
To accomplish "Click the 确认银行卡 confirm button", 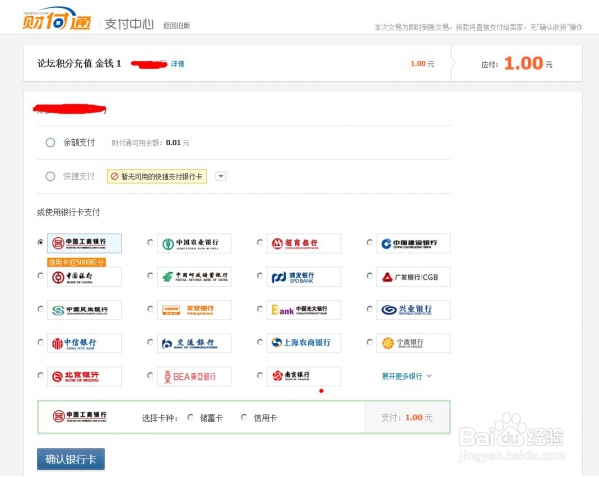I will coord(71,459).
